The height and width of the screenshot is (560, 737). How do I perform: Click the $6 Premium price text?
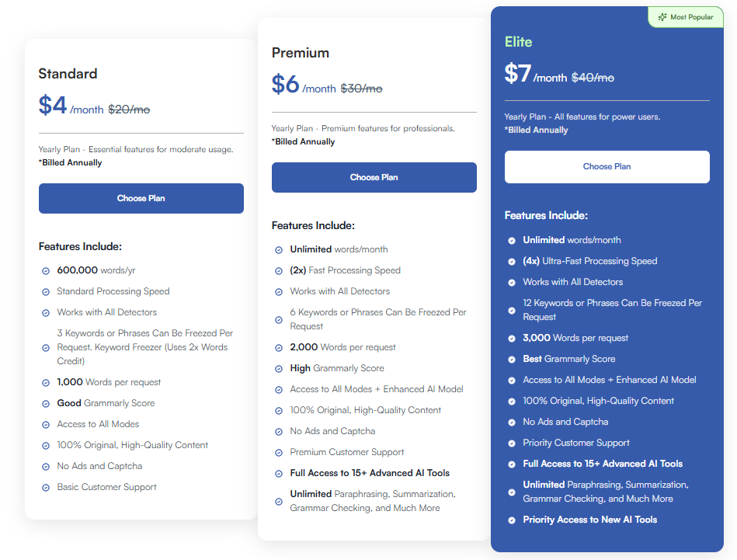[285, 84]
